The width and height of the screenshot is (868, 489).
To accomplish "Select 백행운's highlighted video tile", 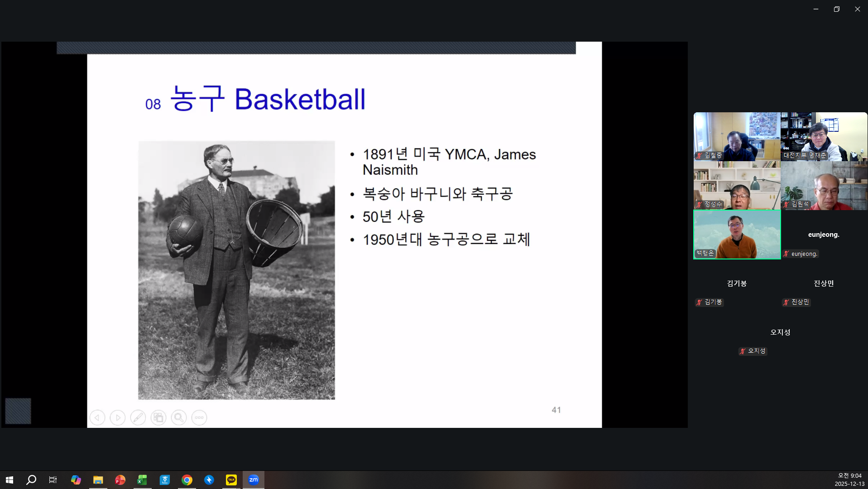I will click(737, 235).
